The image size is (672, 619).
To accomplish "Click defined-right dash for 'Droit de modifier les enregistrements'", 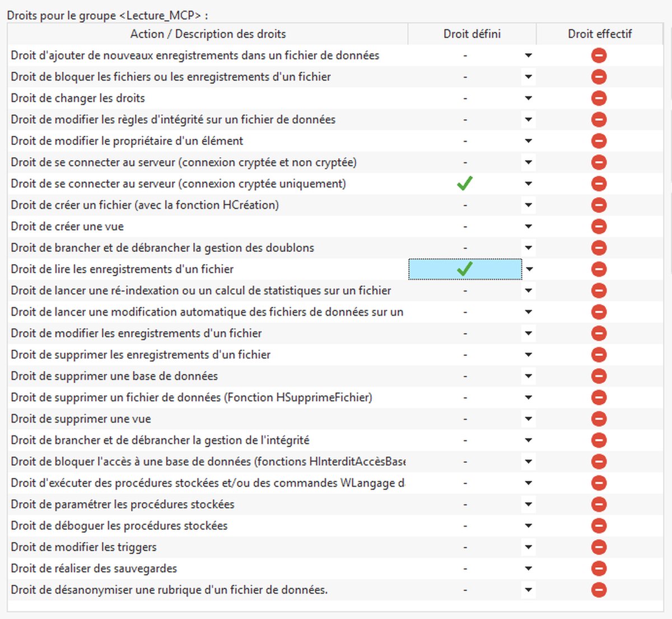I will click(465, 334).
